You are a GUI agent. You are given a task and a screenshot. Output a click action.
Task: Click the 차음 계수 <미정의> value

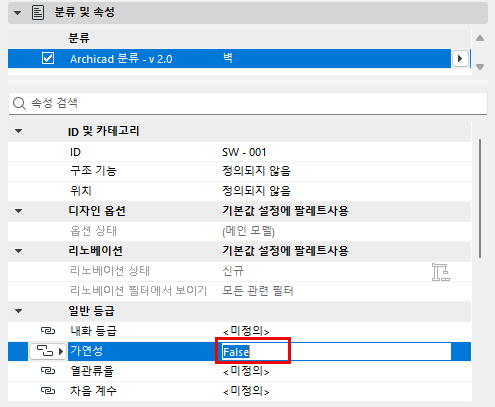point(246,391)
